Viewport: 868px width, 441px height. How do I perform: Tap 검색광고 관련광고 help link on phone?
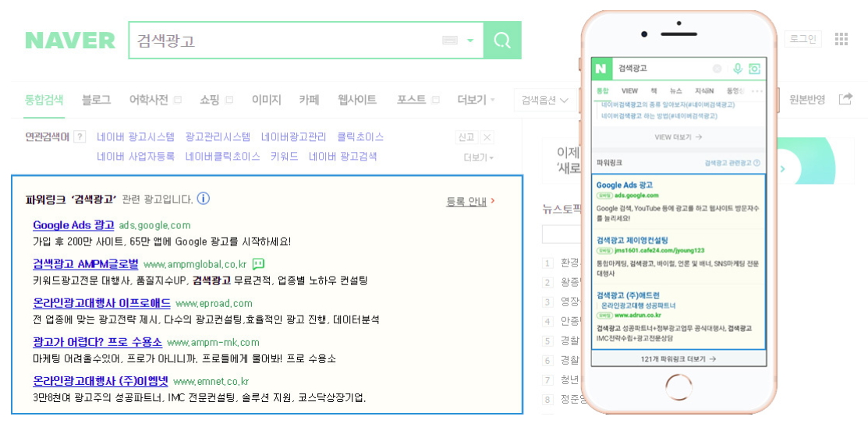tap(732, 163)
